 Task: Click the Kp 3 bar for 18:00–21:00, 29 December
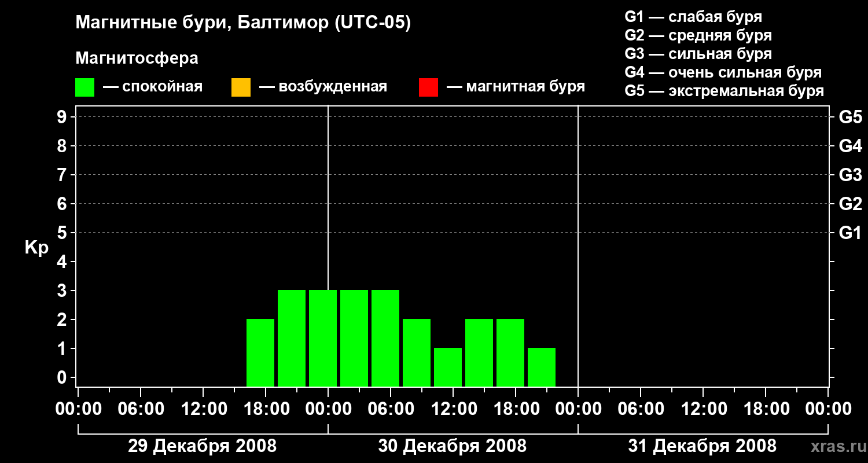[292, 338]
